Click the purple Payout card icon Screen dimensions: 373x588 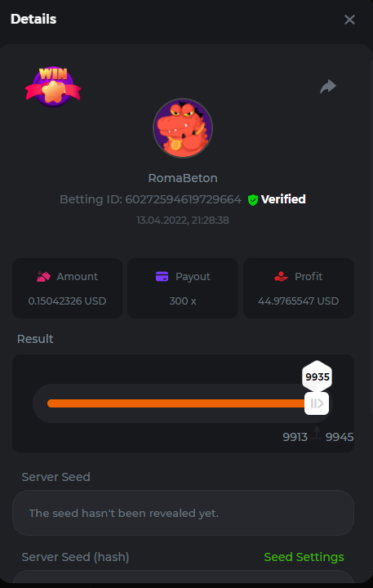point(162,277)
